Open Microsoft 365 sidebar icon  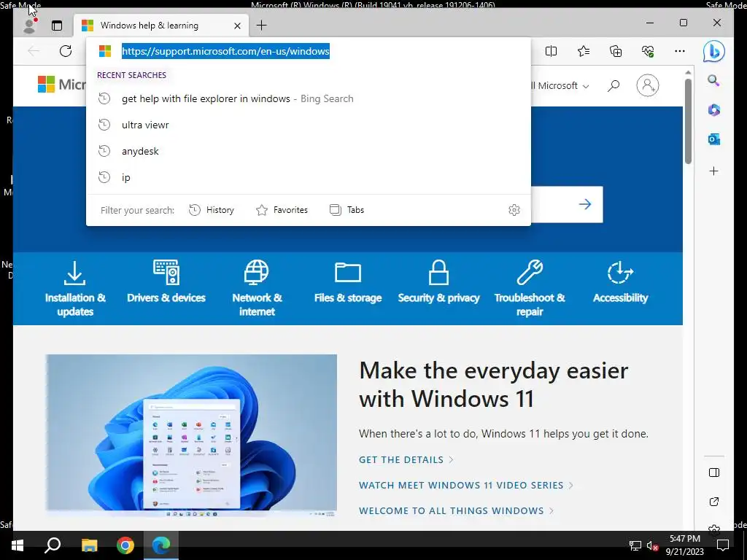click(713, 110)
